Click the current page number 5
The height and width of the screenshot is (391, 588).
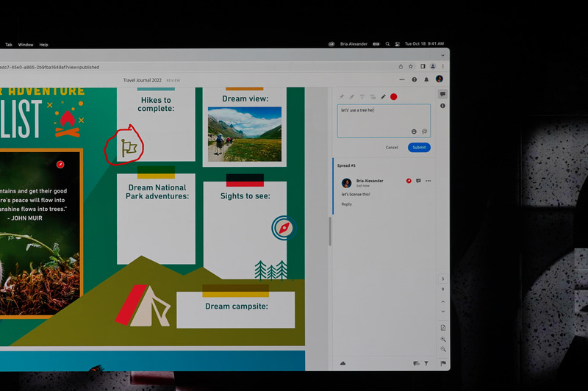point(443,279)
